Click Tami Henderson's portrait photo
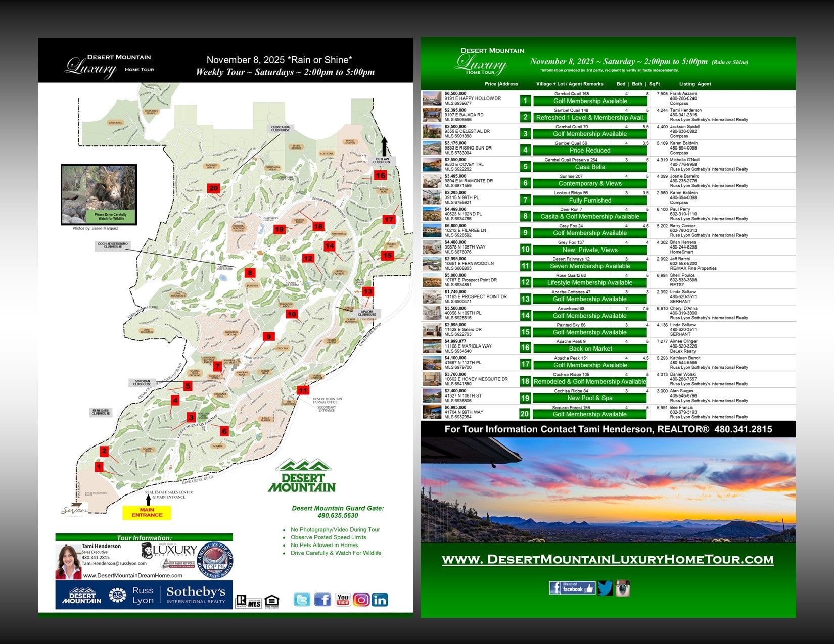Screen dimensions: 834x644 [x=68, y=561]
